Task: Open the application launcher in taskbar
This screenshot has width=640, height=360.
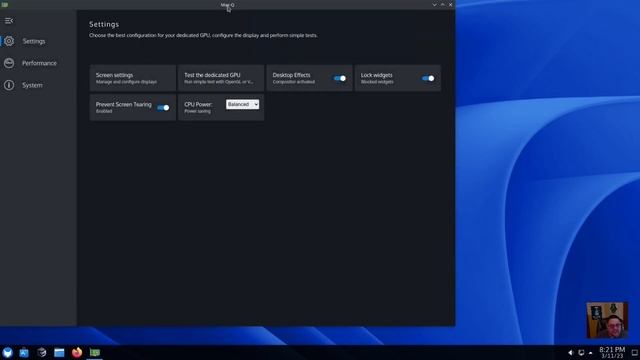Action: click(x=7, y=352)
